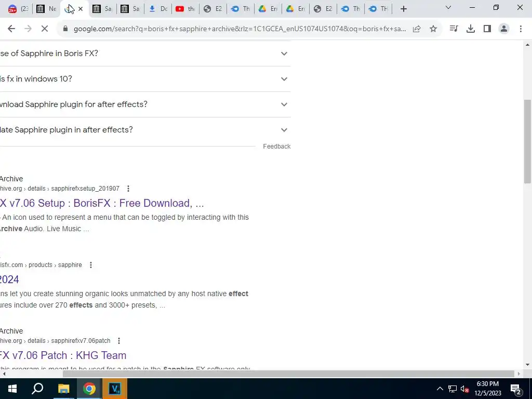
Task: Click the URL in the address bar
Action: (x=240, y=29)
